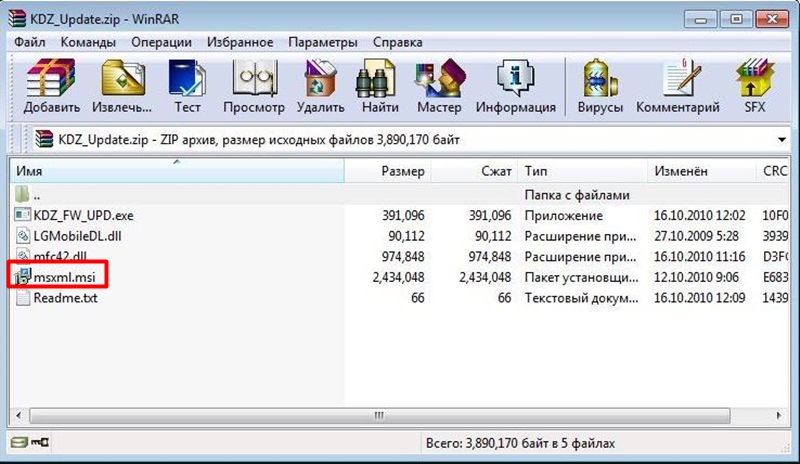Sort files by the Имя column header

pos(177,171)
